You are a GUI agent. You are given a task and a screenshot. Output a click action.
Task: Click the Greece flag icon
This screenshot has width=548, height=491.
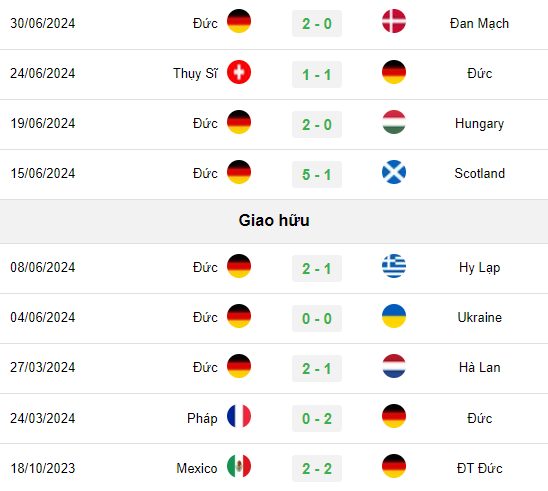pos(394,266)
